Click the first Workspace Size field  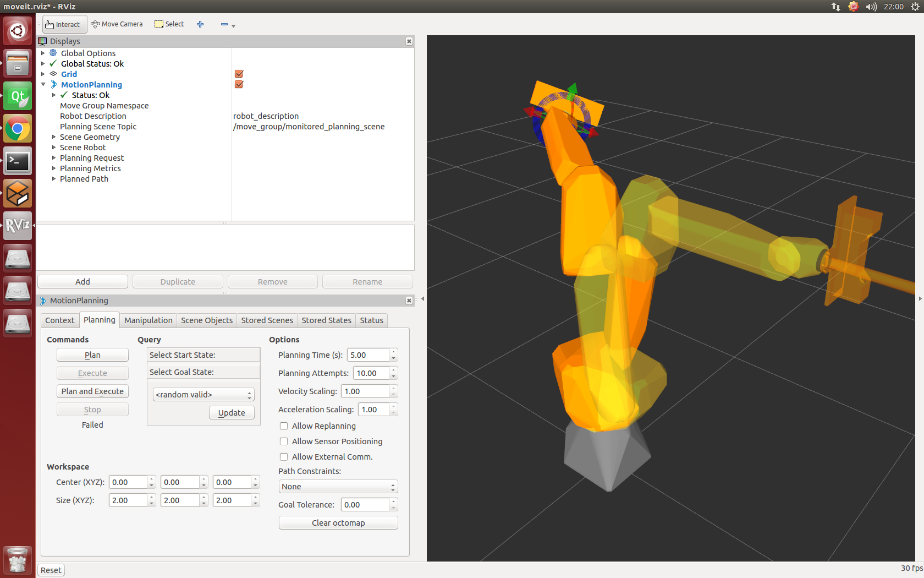pos(129,500)
